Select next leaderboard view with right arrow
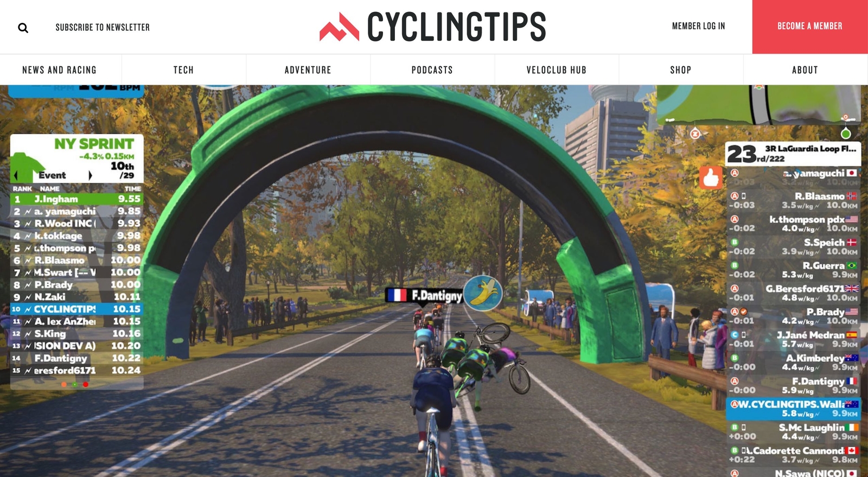This screenshot has width=868, height=477. [90, 175]
